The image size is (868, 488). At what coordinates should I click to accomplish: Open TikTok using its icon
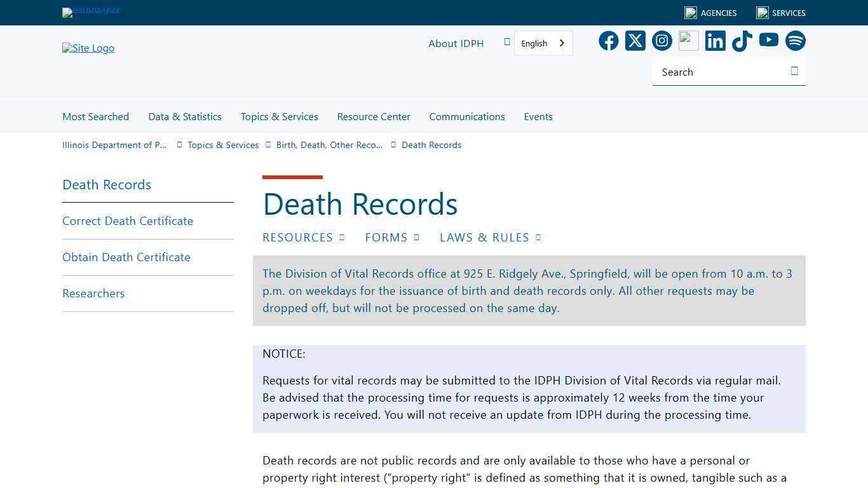pos(742,41)
